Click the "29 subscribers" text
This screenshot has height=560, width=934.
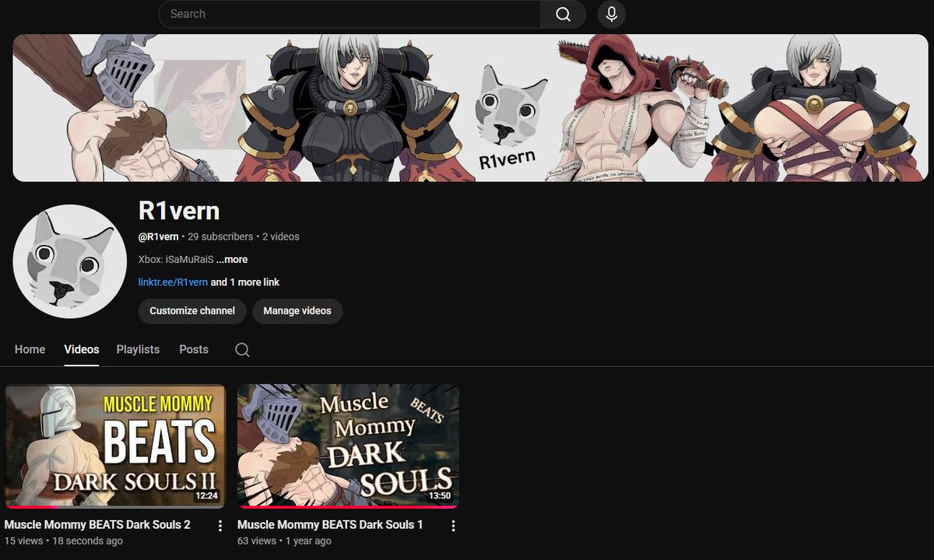(x=220, y=236)
